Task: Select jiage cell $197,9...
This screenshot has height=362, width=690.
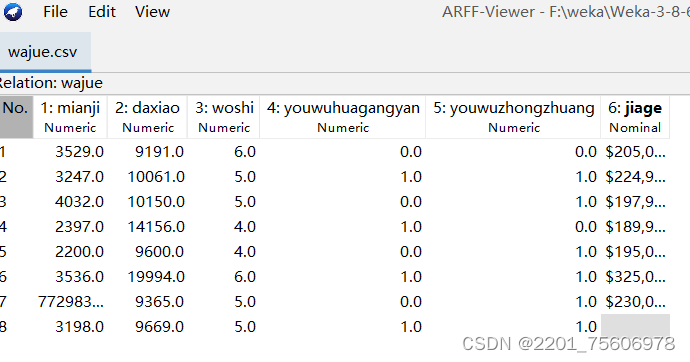Action: (x=635, y=202)
